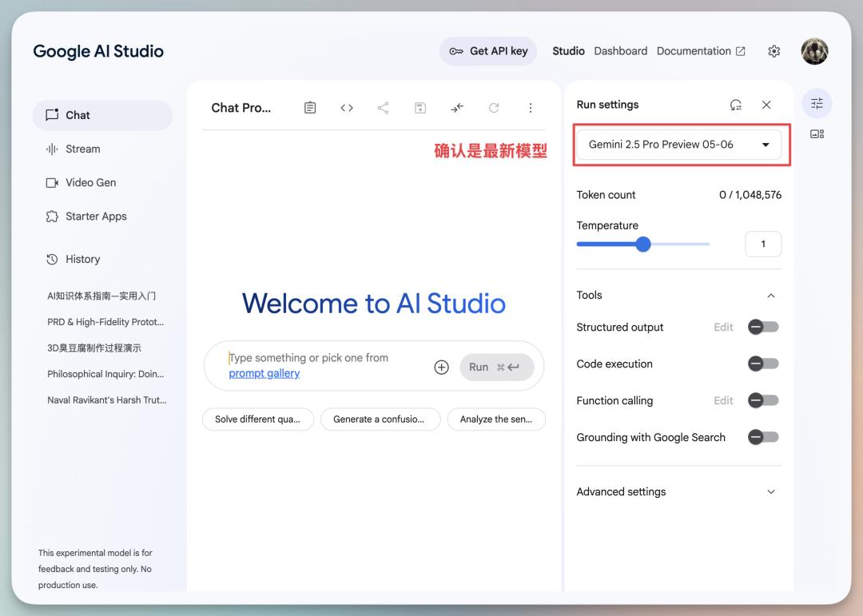Image resolution: width=863 pixels, height=616 pixels.
Task: Select the 'Generate a confusio...' suggestion chip
Action: [x=380, y=419]
